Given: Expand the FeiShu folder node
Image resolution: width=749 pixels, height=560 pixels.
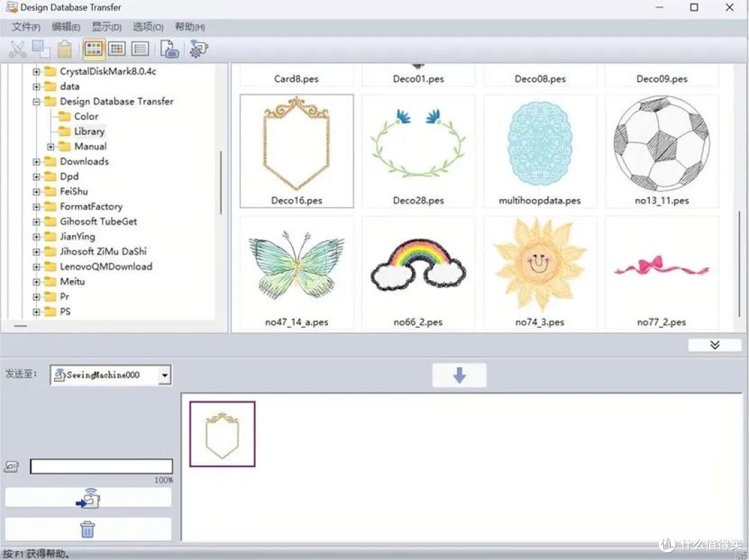Looking at the screenshot, I should point(36,192).
